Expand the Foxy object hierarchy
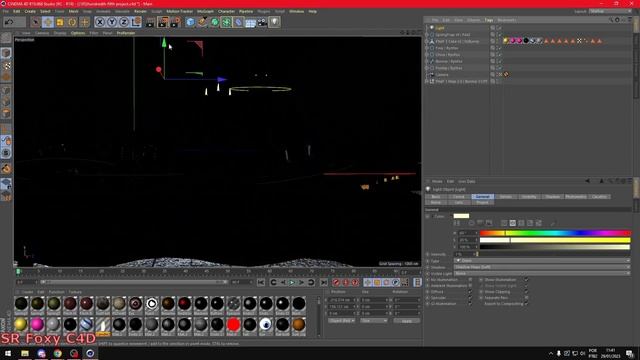Screen dimensions: 640x360 [427, 48]
